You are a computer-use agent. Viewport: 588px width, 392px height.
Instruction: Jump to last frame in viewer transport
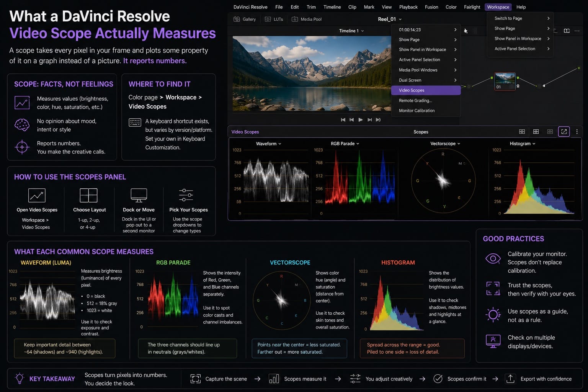(378, 120)
